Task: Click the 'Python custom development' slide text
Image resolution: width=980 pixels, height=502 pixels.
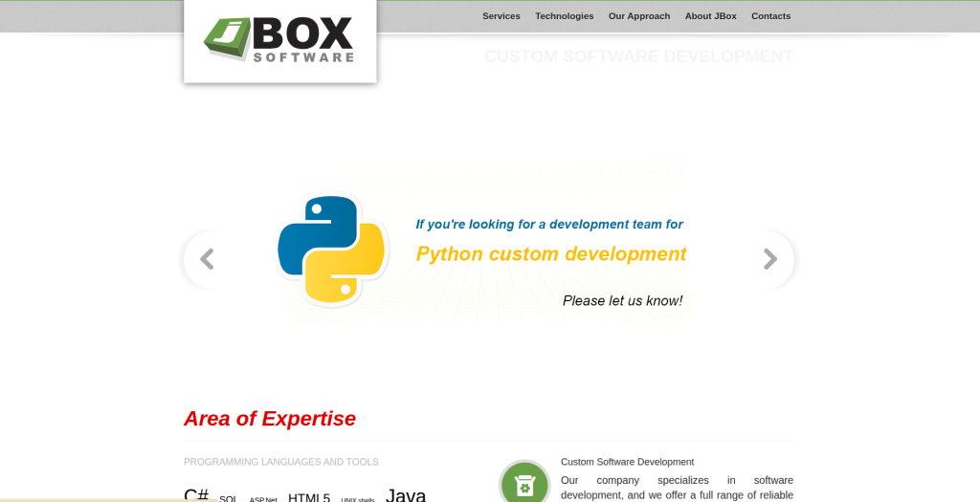Action: 551,254
